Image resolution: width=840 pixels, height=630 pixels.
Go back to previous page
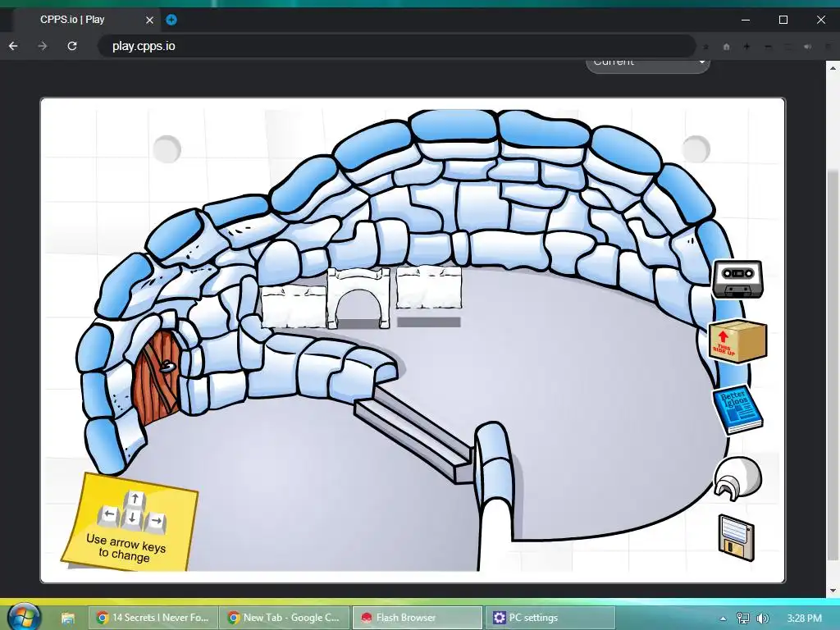tap(13, 46)
